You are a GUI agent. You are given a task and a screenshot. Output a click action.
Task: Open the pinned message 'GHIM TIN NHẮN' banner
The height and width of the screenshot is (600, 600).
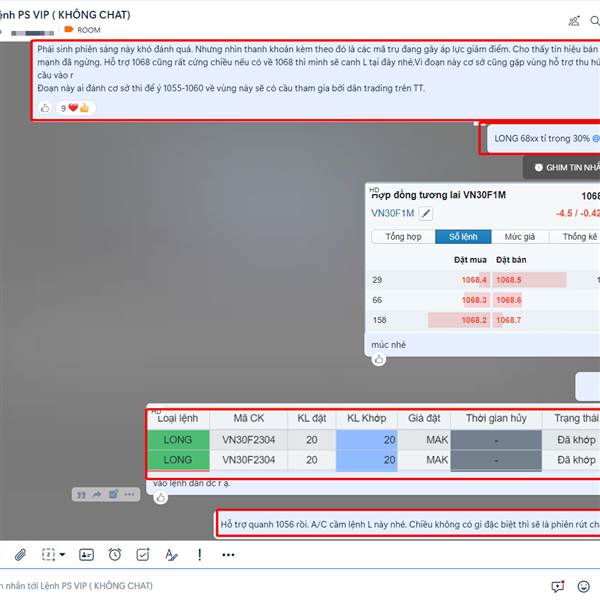(562, 168)
